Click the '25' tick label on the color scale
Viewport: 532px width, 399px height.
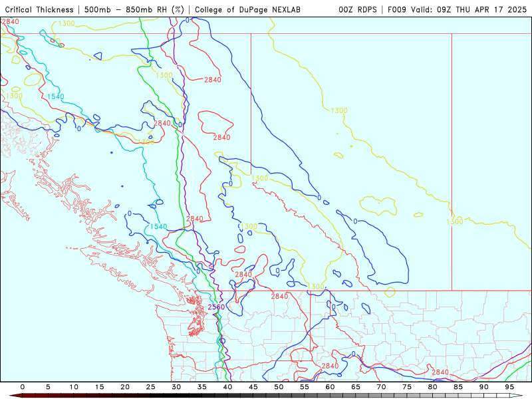(151, 387)
